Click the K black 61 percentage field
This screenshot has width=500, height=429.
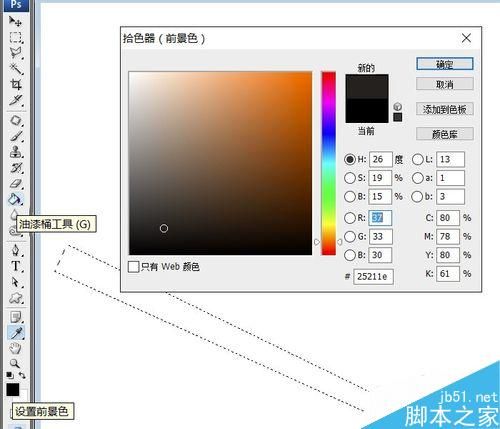click(x=448, y=274)
